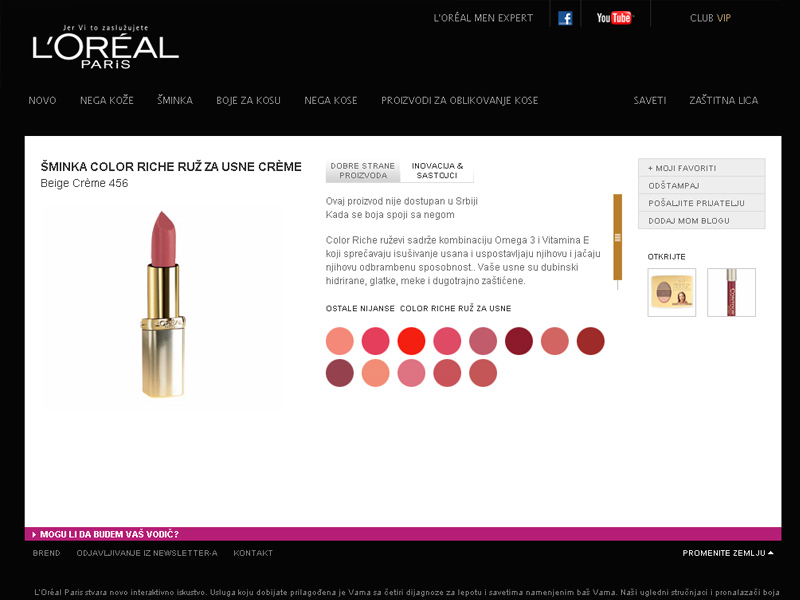
Task: Select the first peach shade swatch
Action: (x=340, y=341)
